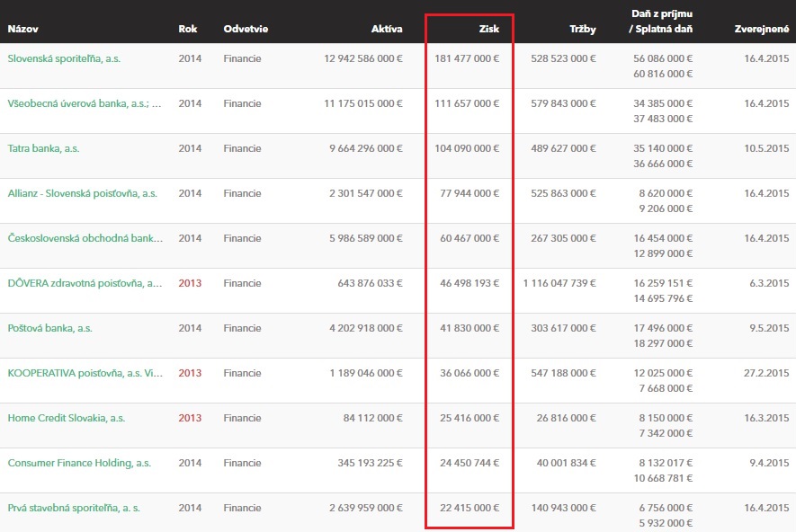Select profit value 36 066 000 €
The height and width of the screenshot is (532, 796).
(470, 373)
